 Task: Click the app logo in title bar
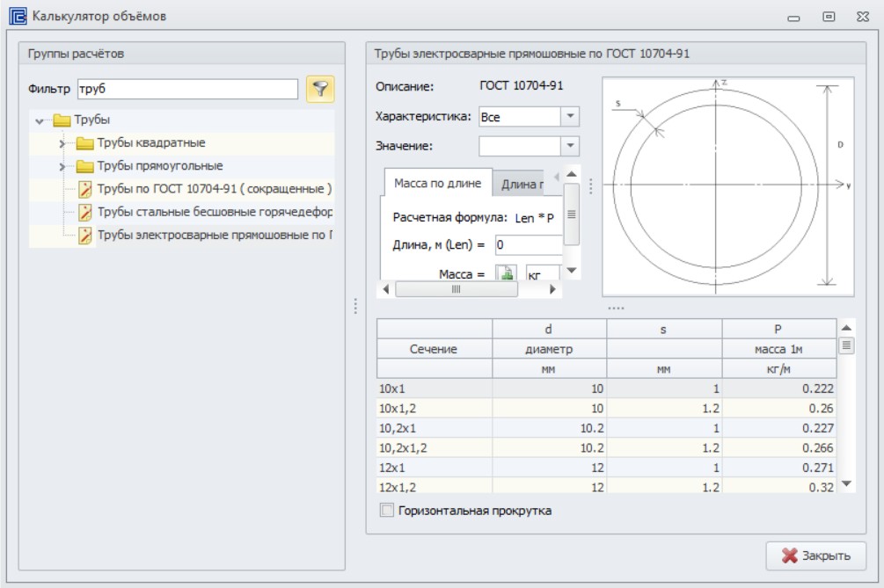coord(18,17)
